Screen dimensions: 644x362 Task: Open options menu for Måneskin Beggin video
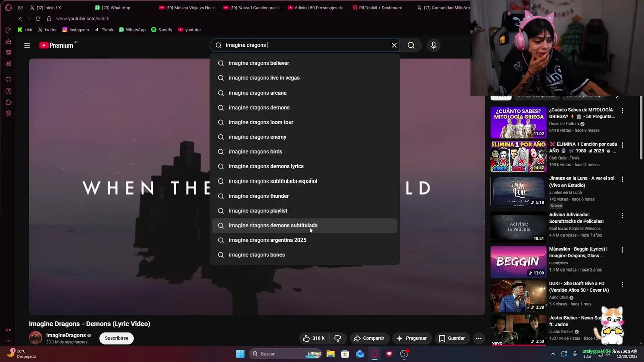[x=622, y=250]
